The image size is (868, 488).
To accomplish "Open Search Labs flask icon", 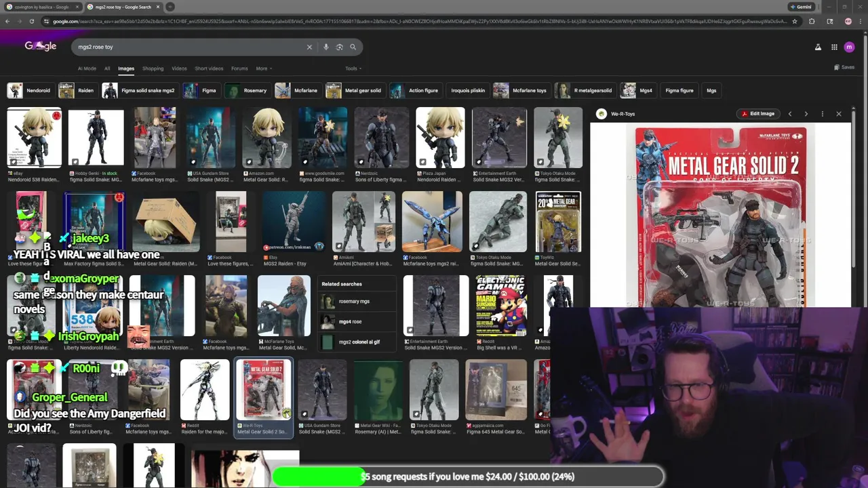I will (818, 47).
